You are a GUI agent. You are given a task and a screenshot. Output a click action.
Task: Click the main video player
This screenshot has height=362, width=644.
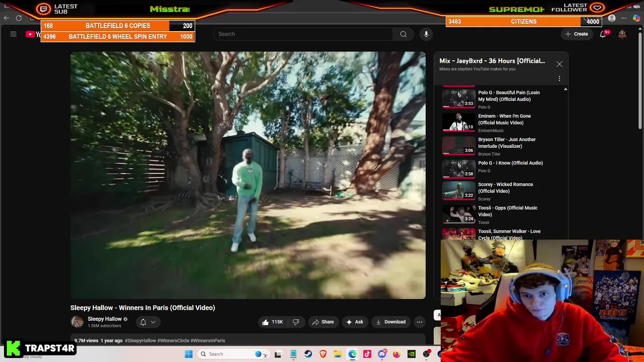point(248,175)
